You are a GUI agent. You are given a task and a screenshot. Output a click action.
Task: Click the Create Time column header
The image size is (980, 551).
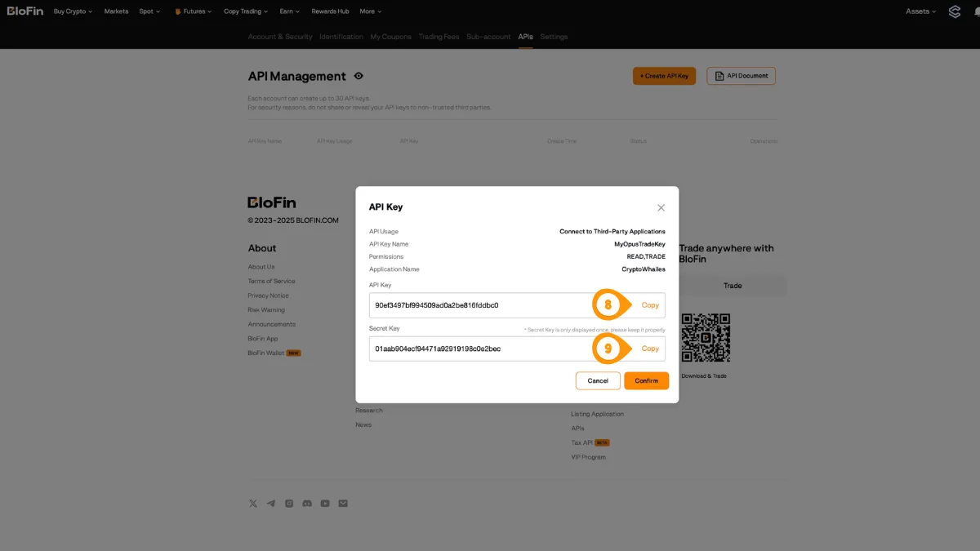[562, 141]
